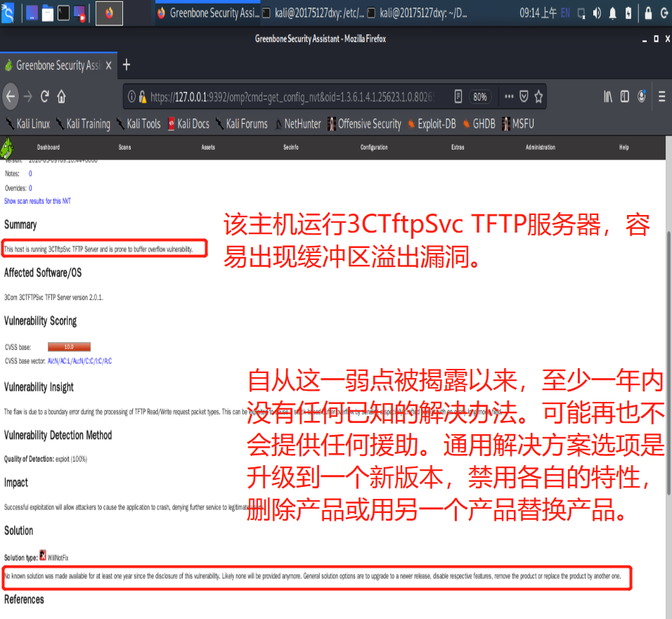The width and height of the screenshot is (672, 619).
Task: Click the panel clock showing 09:14
Action: (x=538, y=13)
